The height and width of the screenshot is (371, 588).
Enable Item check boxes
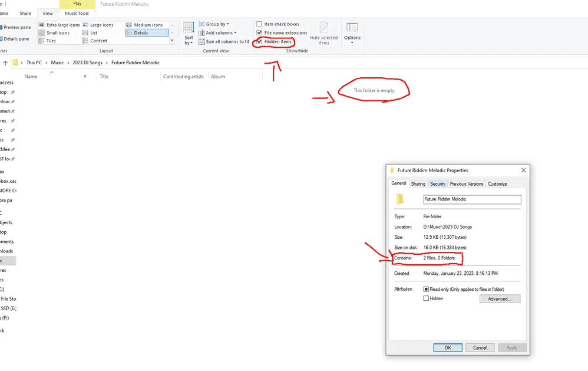[x=259, y=24]
